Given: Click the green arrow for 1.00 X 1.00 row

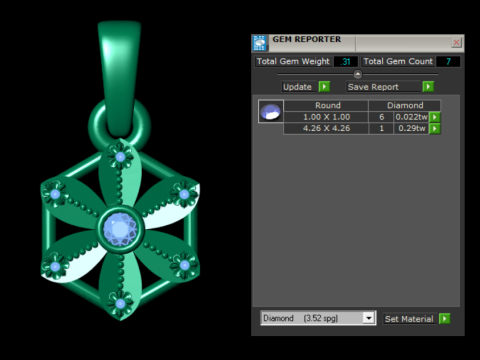Looking at the screenshot, I should tap(435, 117).
